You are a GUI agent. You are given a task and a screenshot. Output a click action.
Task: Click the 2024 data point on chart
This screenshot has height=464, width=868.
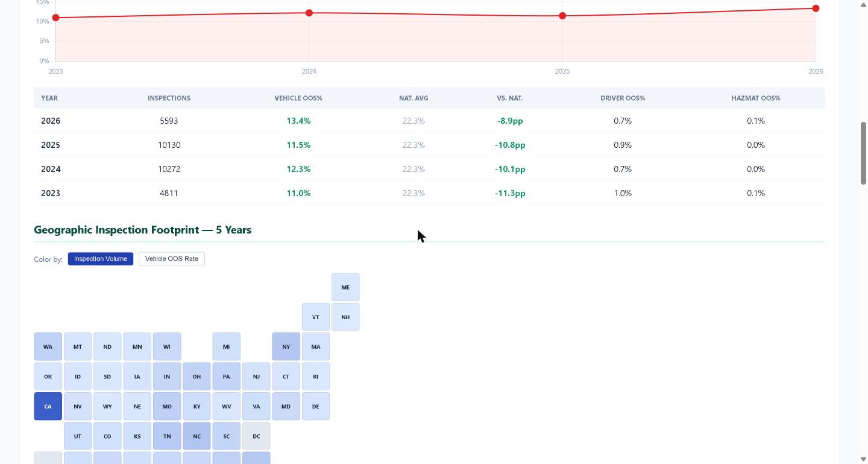tap(309, 13)
